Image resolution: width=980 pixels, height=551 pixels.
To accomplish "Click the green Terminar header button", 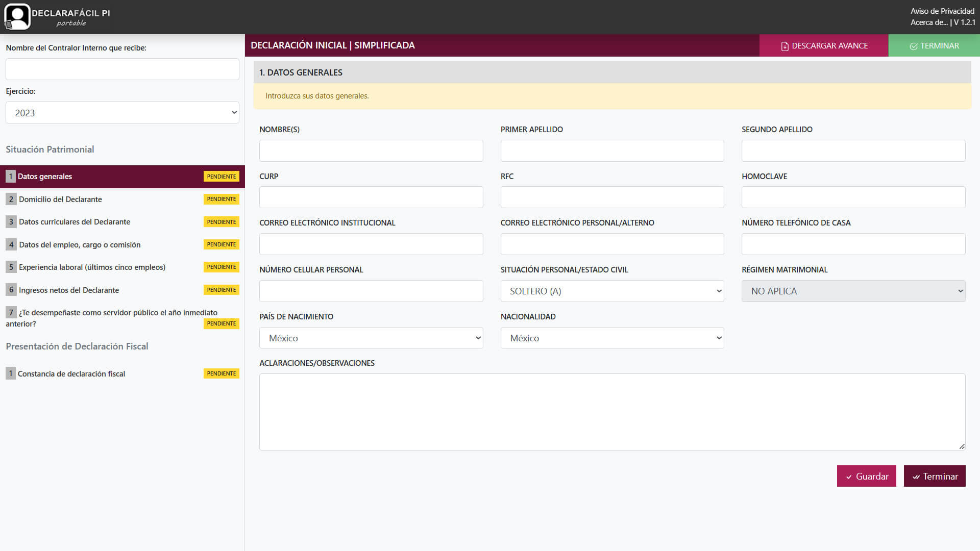I will tap(934, 45).
